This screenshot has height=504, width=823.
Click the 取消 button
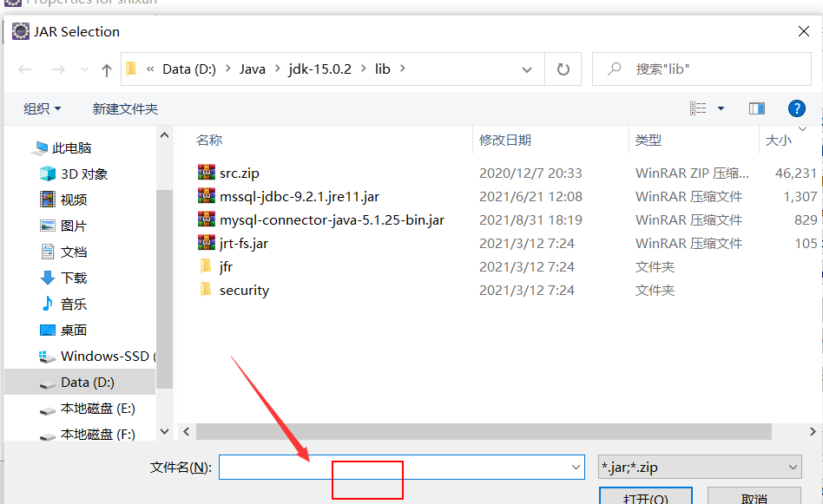[x=754, y=496]
